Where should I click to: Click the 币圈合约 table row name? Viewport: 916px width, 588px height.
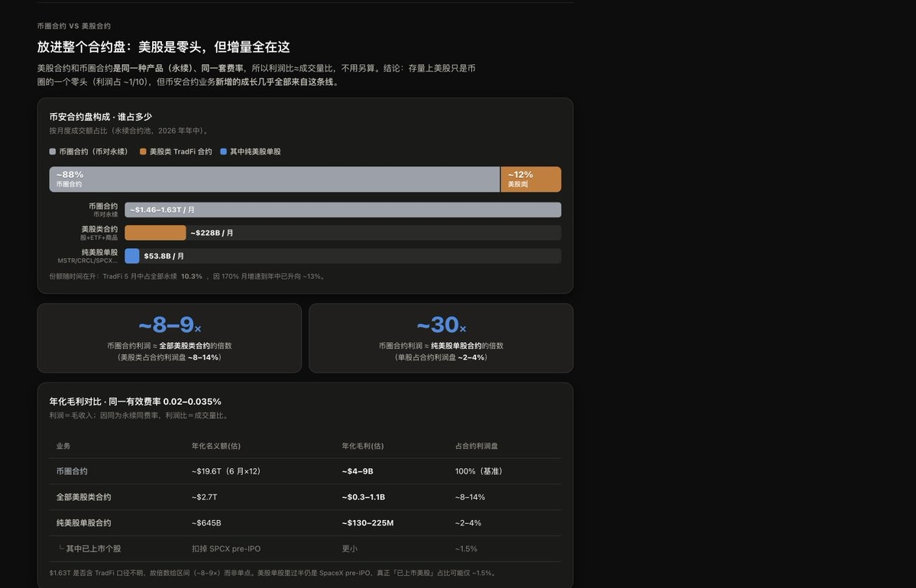(x=72, y=471)
